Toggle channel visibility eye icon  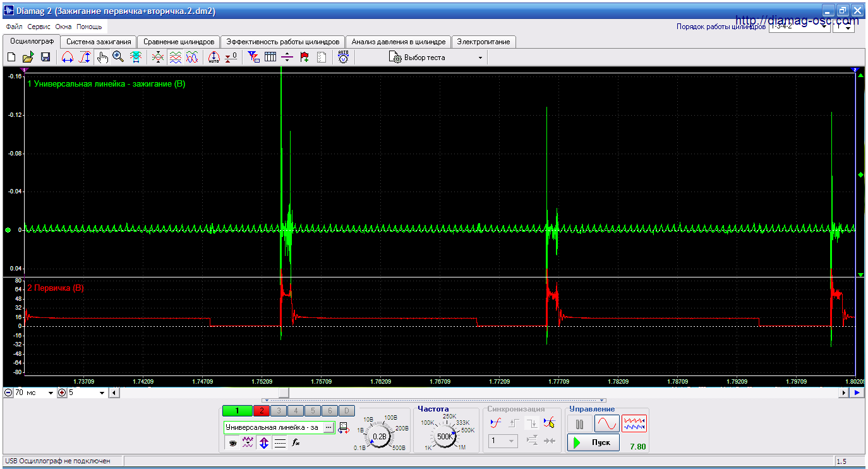[232, 443]
